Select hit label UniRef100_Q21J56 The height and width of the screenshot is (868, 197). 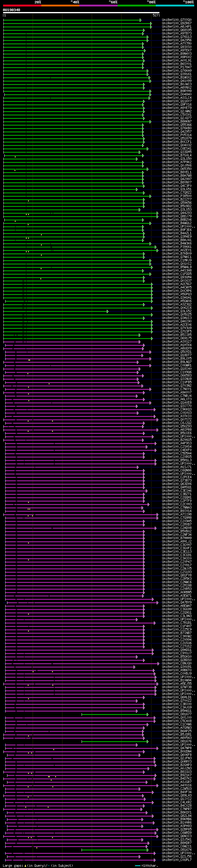coord(177,857)
